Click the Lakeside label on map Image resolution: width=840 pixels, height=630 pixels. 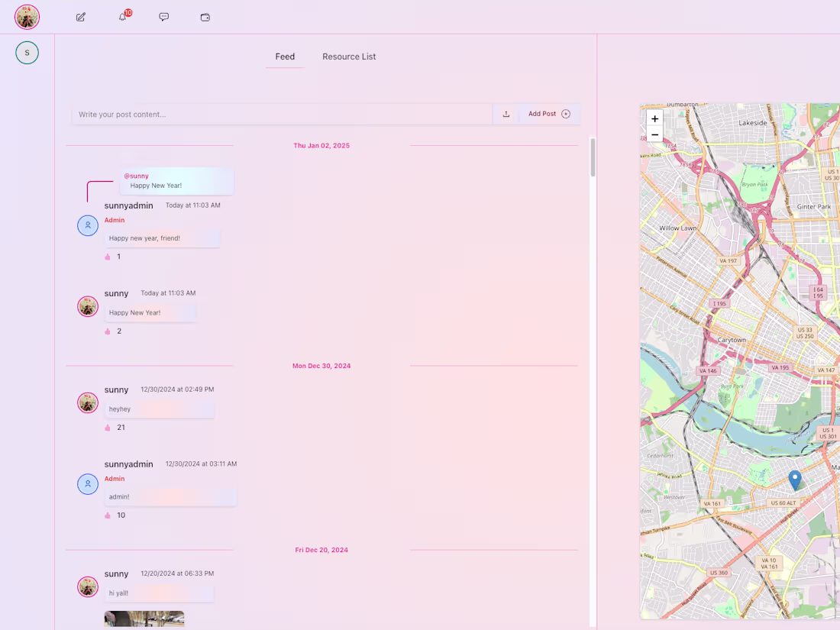click(x=753, y=123)
